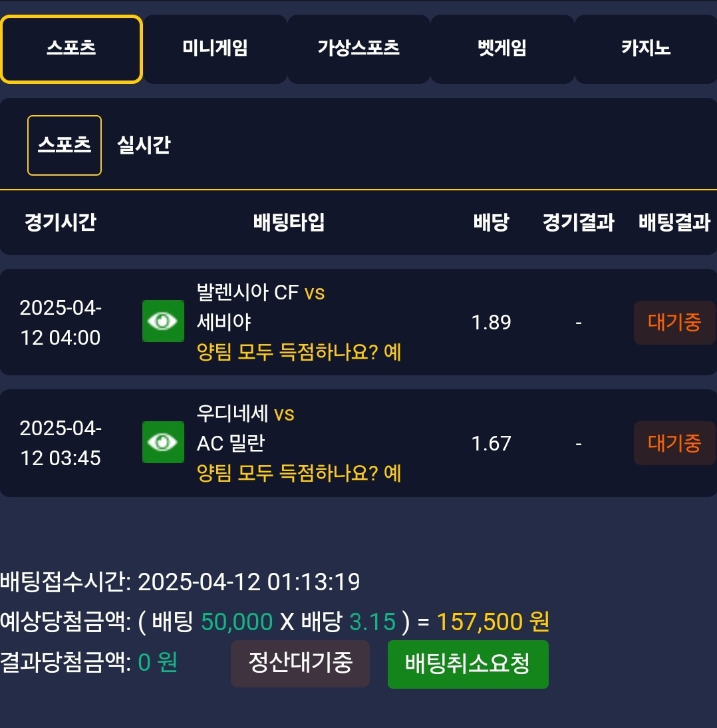Open the 가상스포츠 tab
This screenshot has width=717, height=728.
[358, 49]
